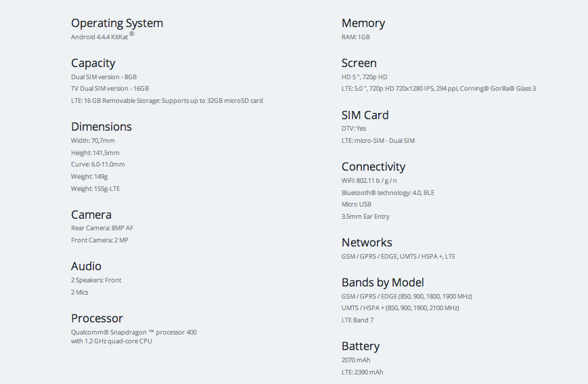Open the Micro USB link
The height and width of the screenshot is (384, 588).
[356, 205]
